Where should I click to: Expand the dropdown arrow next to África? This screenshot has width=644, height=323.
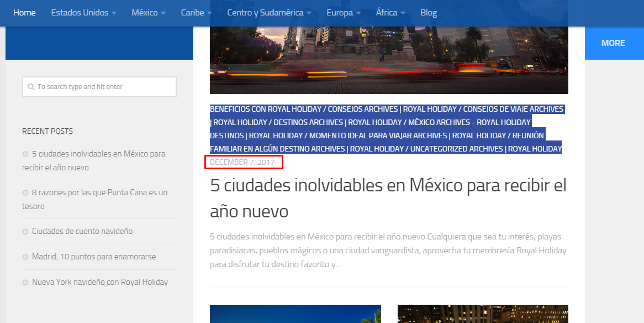403,13
